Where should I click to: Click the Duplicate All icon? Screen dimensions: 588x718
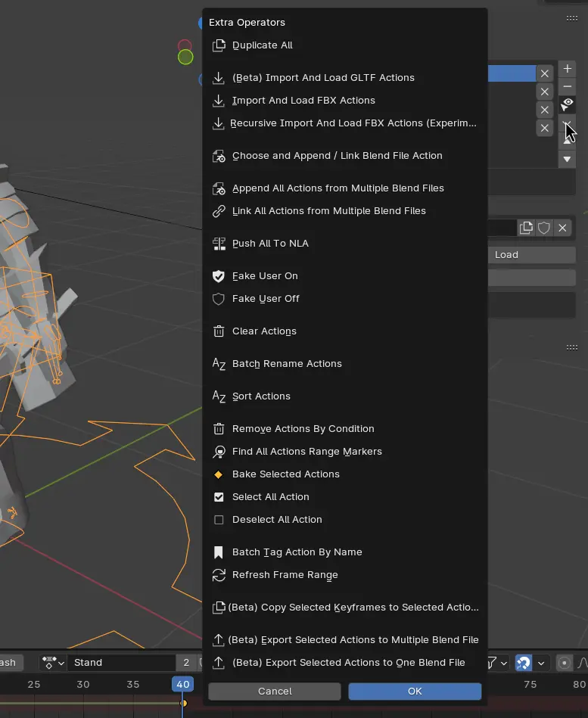[x=219, y=45]
